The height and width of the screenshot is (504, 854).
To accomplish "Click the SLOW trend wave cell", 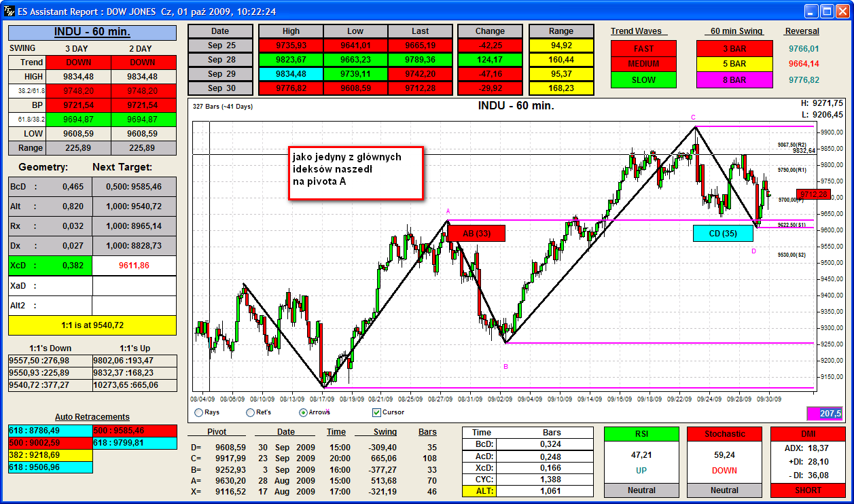I will coord(643,80).
